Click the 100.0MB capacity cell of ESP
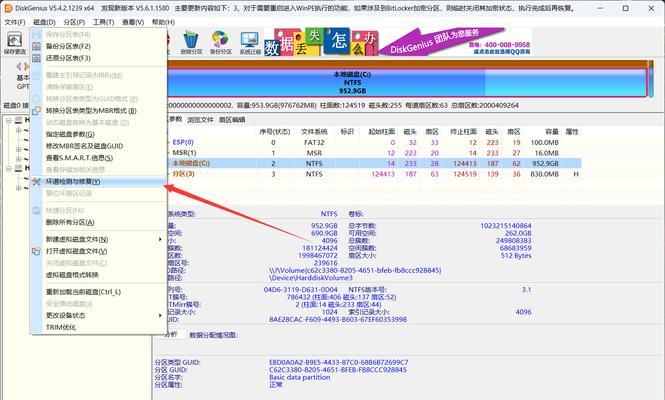This screenshot has width=665, height=400. click(545, 143)
